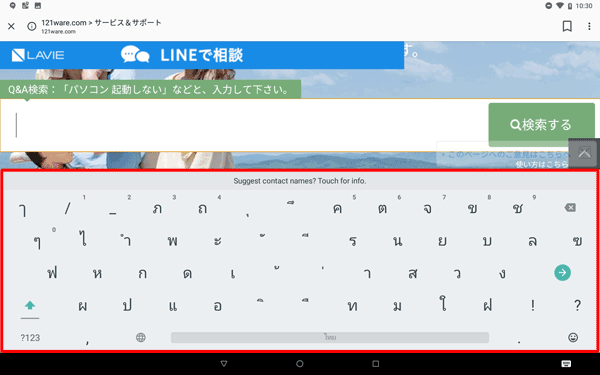Tap the ะ key

click(x=217, y=241)
